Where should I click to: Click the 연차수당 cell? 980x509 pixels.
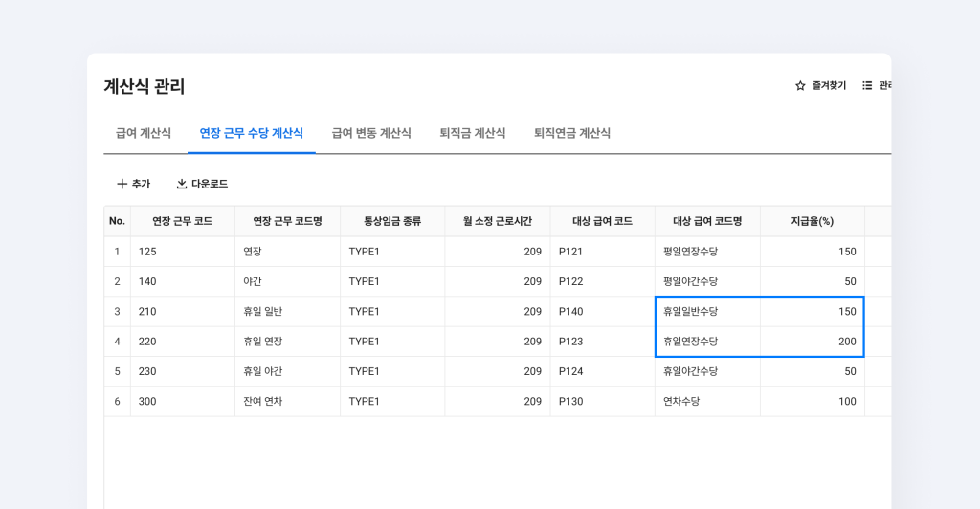pyautogui.click(x=707, y=402)
